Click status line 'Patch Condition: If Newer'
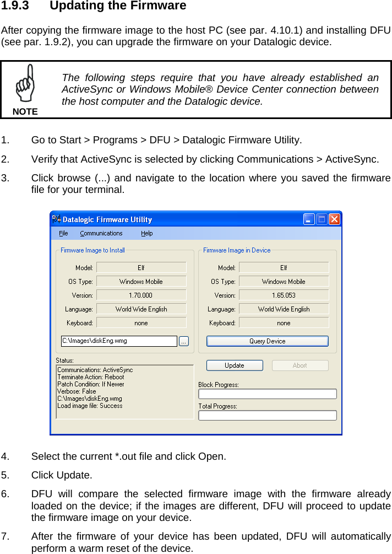 91,384
